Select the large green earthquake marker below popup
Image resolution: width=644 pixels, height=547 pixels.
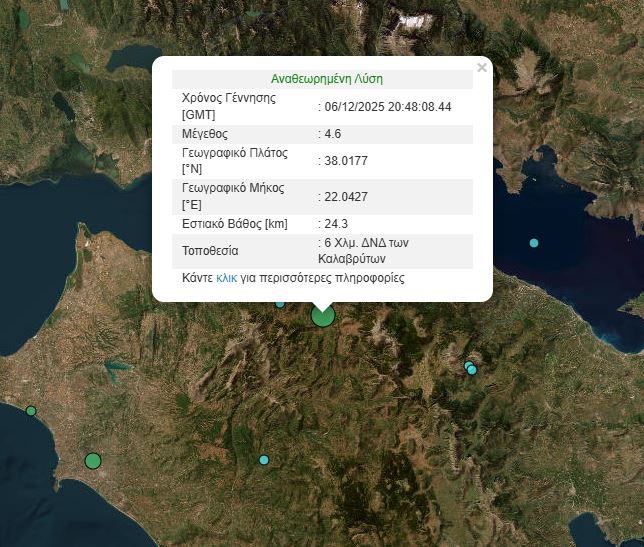(x=322, y=316)
